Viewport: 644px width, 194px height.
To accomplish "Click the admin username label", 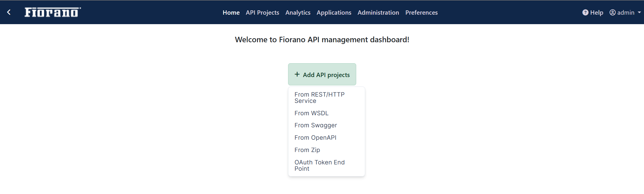I will [x=626, y=13].
